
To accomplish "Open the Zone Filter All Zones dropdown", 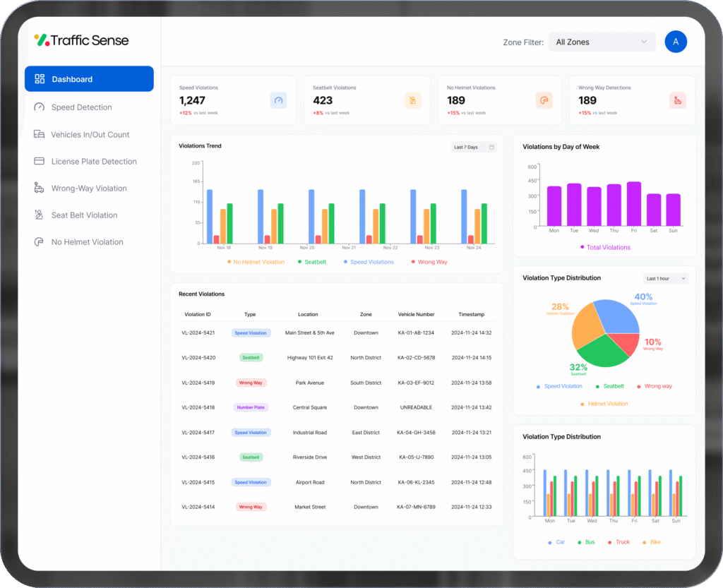I will coord(602,42).
